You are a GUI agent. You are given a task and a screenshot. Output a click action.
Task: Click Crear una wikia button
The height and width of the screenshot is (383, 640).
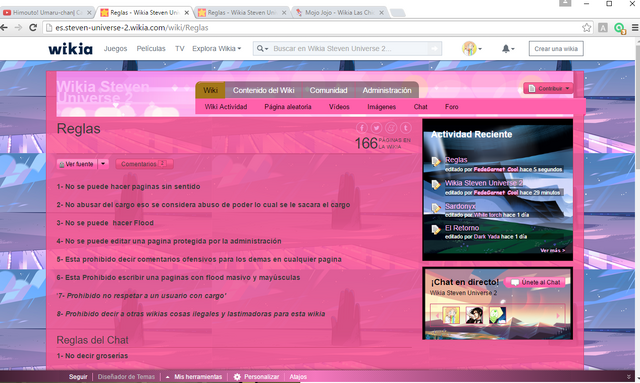coord(556,49)
